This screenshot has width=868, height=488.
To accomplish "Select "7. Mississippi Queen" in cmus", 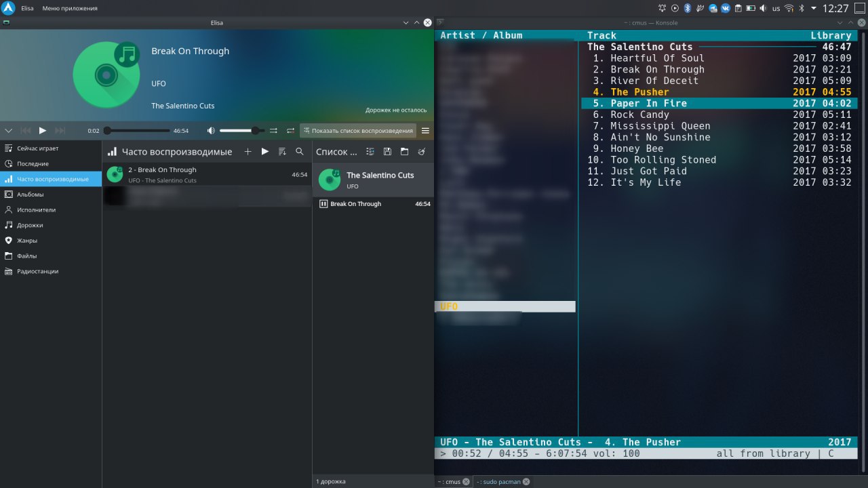I will pyautogui.click(x=719, y=126).
